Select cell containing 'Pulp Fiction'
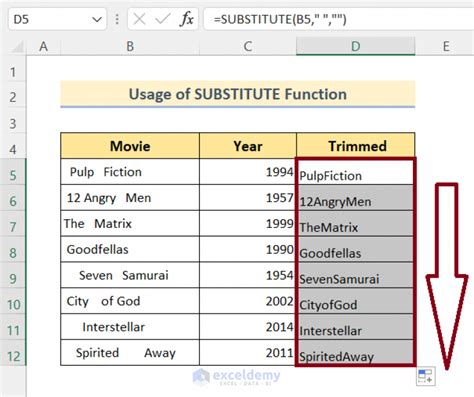 (x=130, y=172)
